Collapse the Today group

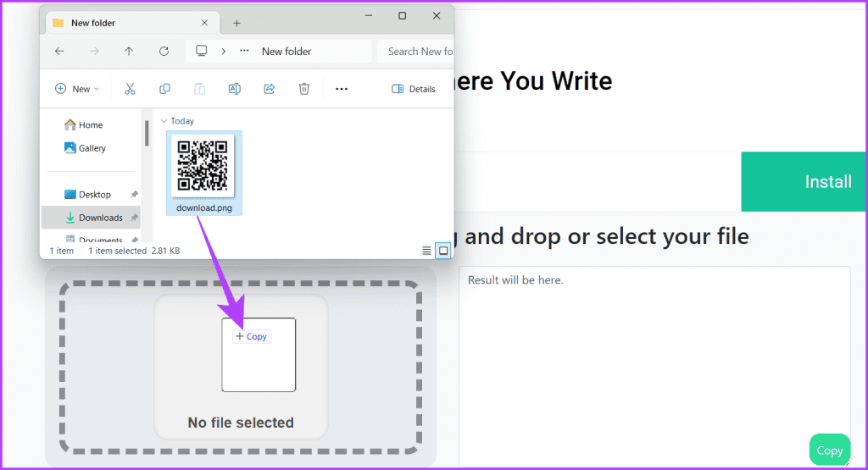(164, 121)
